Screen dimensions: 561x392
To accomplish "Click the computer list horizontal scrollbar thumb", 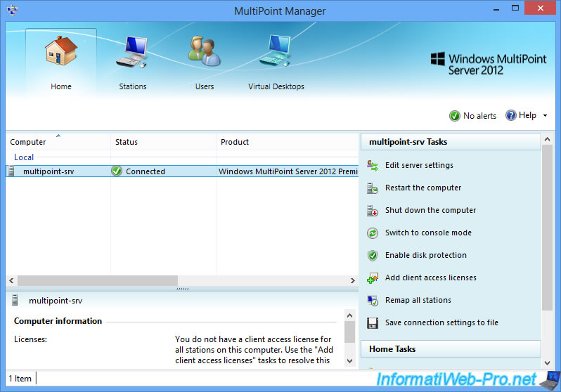I will click(98, 280).
